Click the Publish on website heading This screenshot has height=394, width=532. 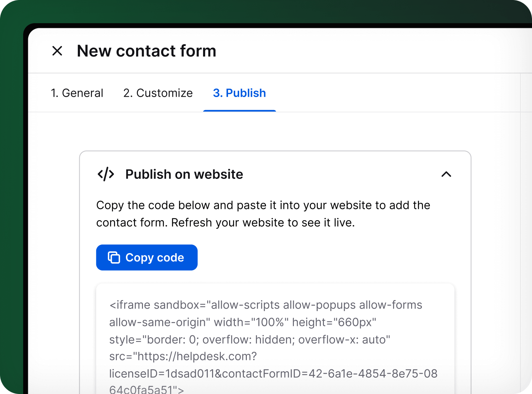(x=184, y=174)
